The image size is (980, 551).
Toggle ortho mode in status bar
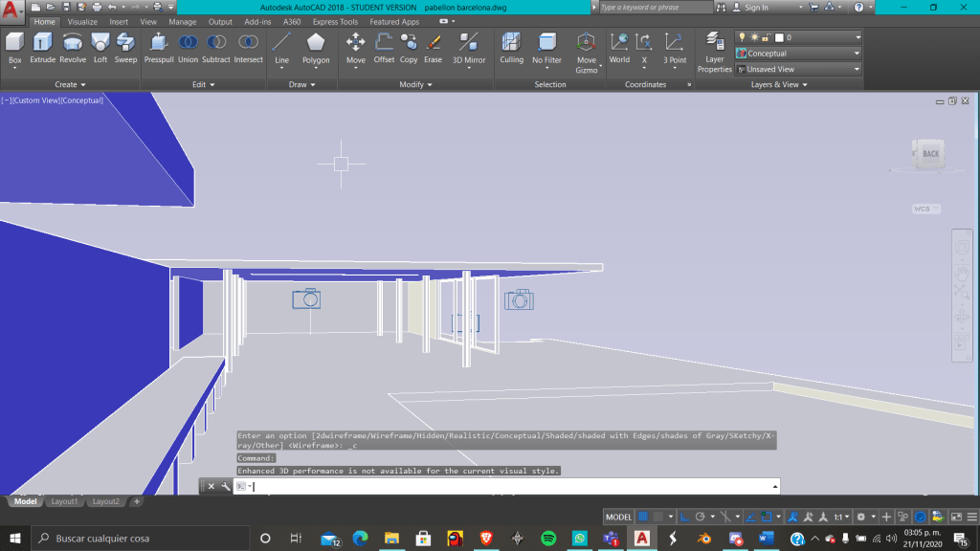684,517
